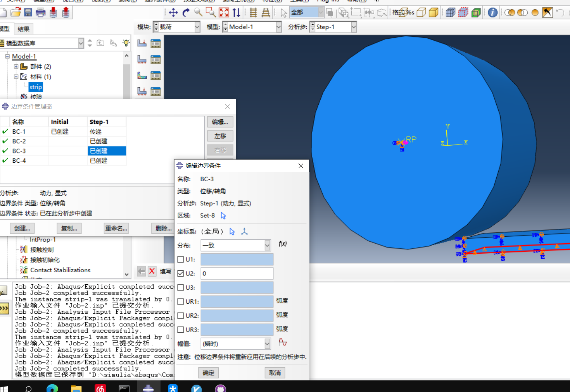Screen dimensions: 570x392
Task: Edit region Set-8 with arrow icon
Action: [223, 216]
